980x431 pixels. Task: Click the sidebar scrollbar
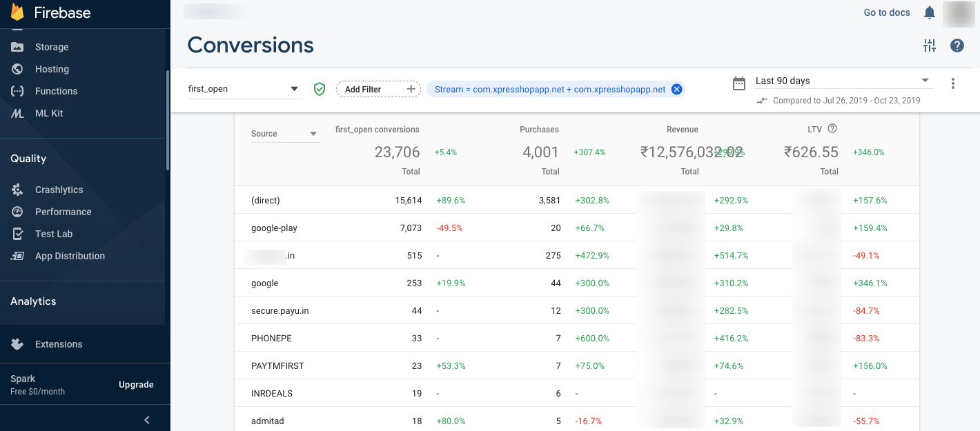(x=167, y=121)
